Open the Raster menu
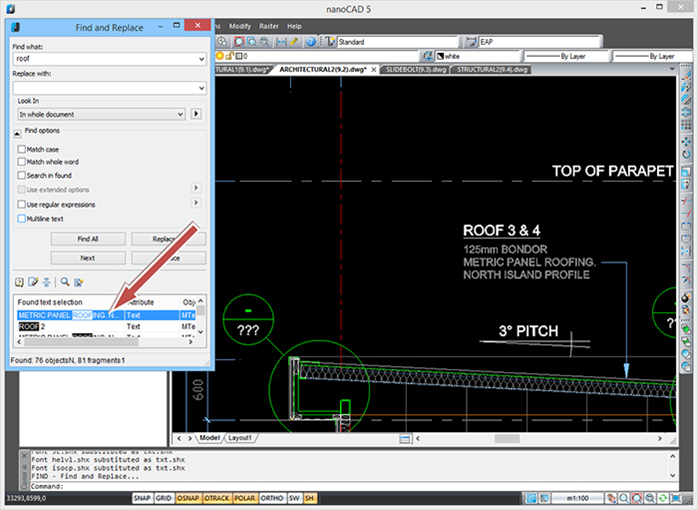 tap(268, 25)
